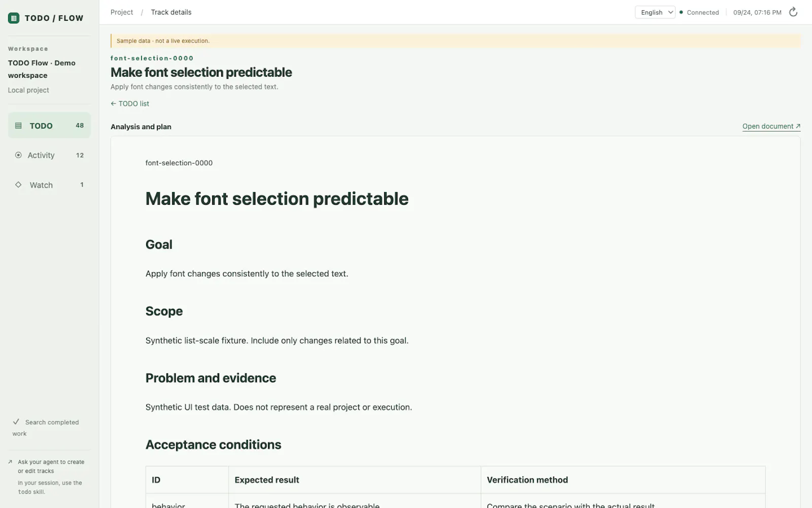Click the Activity count badge 12

pos(80,155)
